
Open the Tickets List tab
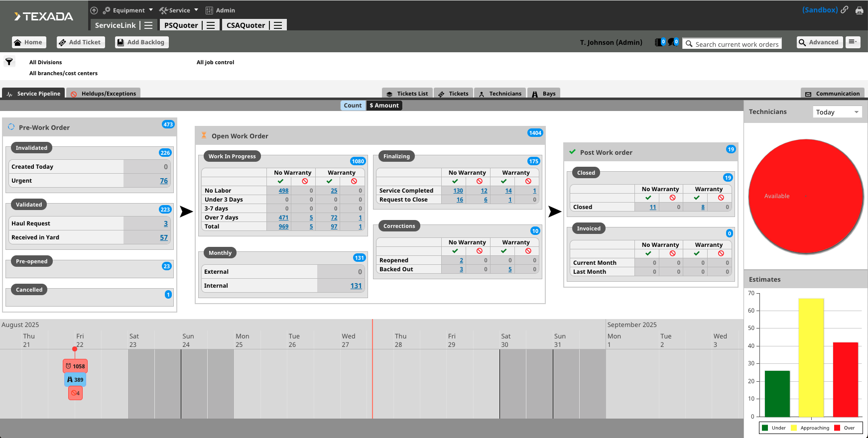(407, 94)
